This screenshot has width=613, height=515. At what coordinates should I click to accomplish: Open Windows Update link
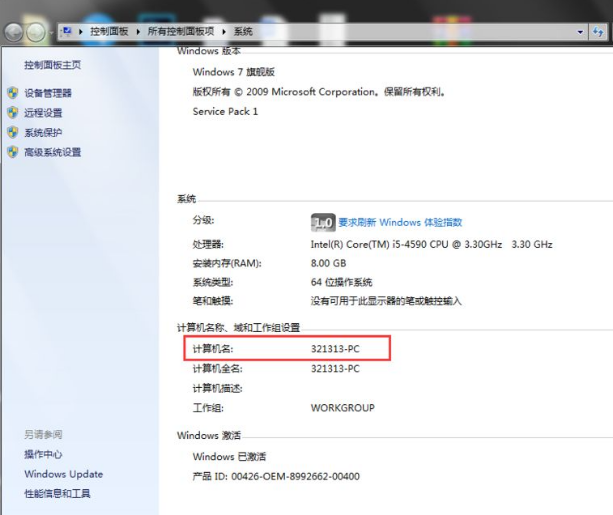[64, 474]
